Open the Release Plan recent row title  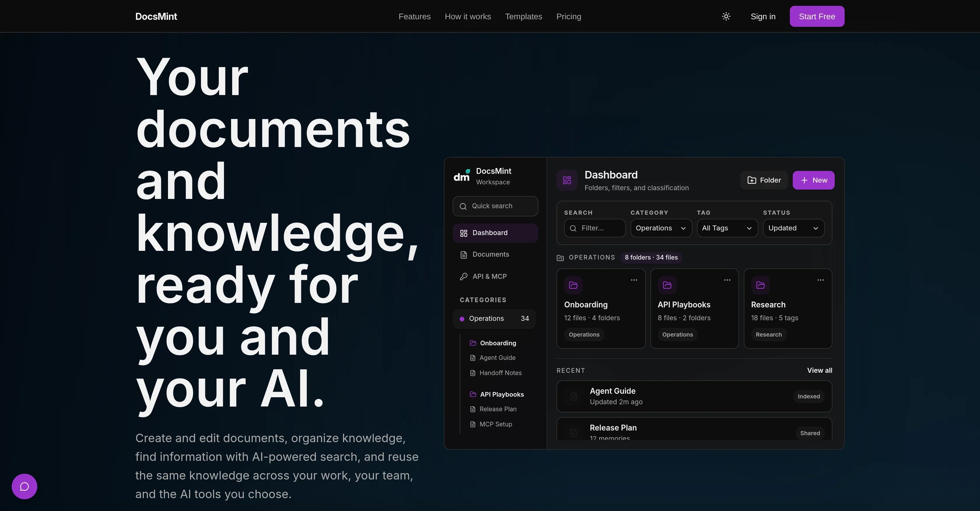tap(613, 428)
